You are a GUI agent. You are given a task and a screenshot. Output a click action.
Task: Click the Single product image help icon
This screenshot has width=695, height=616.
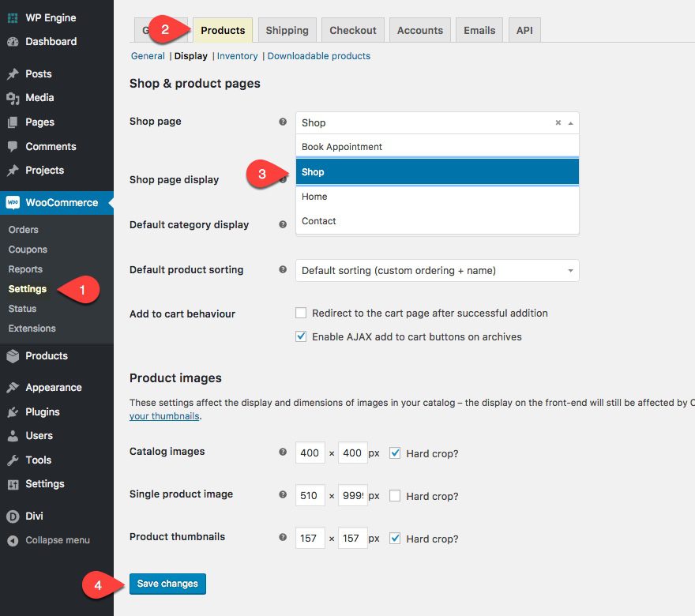pos(283,495)
